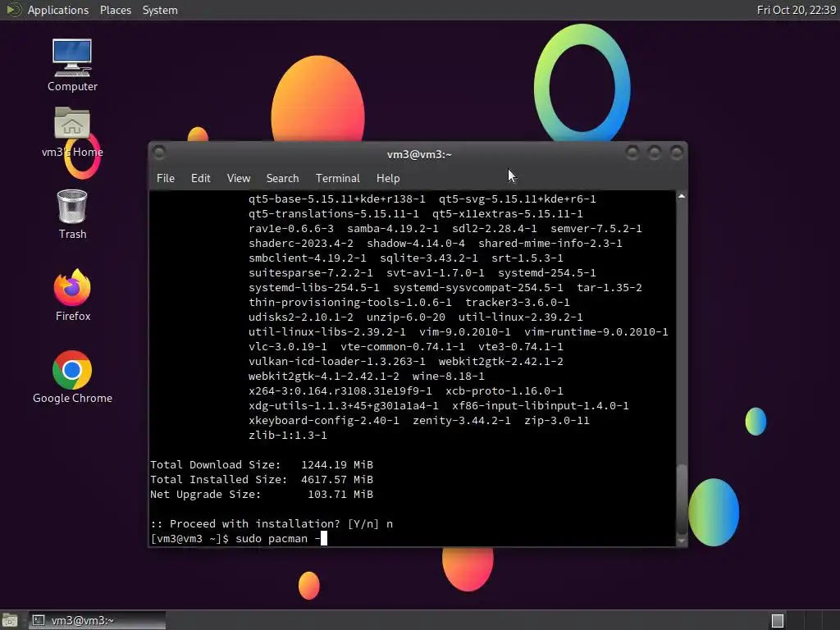
Task: Open the terminal Edit menu
Action: pos(200,178)
